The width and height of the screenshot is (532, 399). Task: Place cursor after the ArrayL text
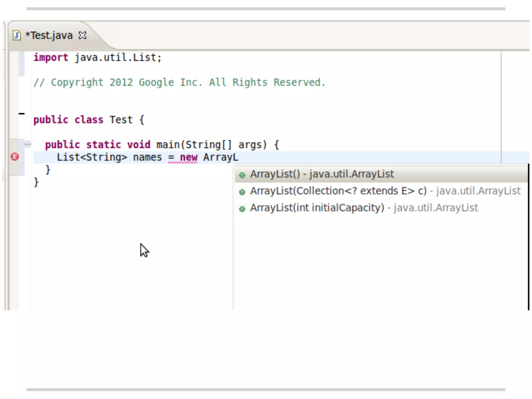pyautogui.click(x=239, y=157)
